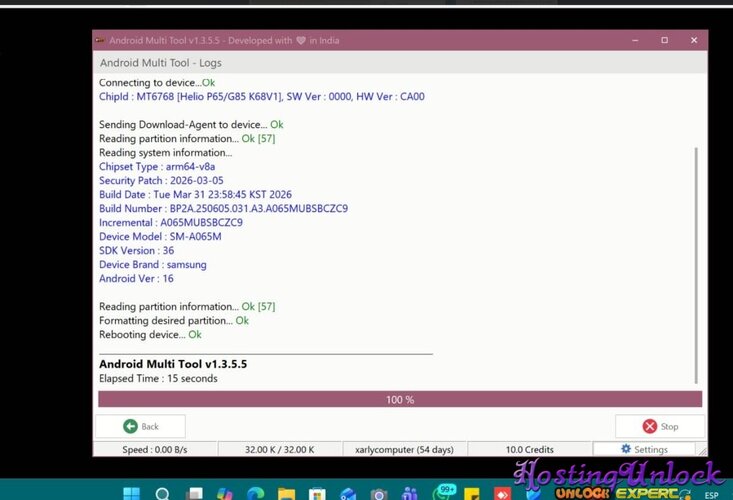733x500 pixels.
Task: Open WhatsApp with 99+ badge
Action: tap(443, 492)
